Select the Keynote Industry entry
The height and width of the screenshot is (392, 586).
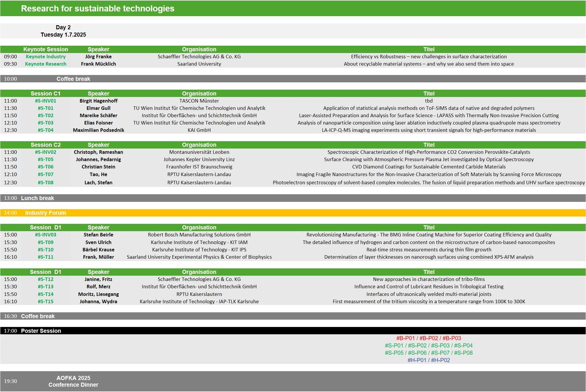pyautogui.click(x=45, y=57)
